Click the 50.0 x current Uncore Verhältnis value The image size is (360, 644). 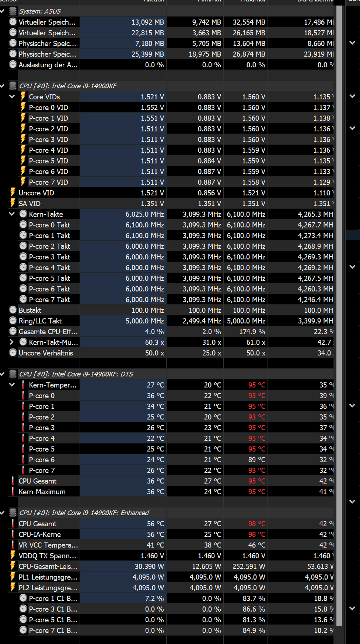point(154,353)
